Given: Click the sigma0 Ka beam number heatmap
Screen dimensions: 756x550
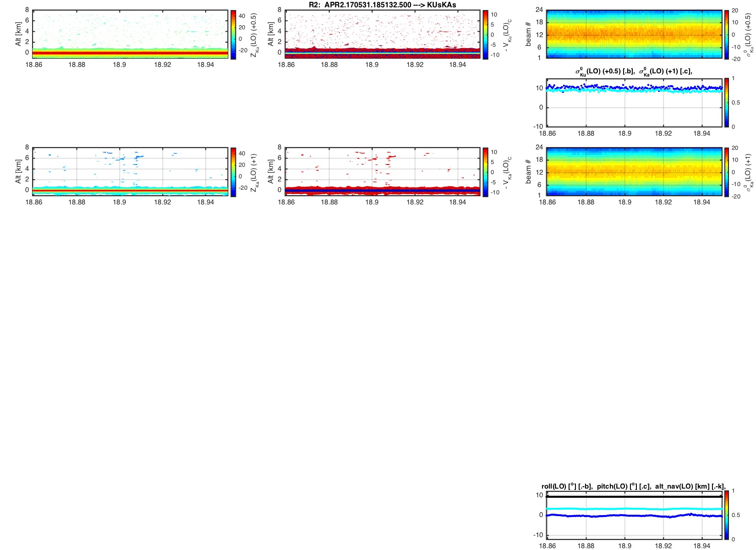Looking at the screenshot, I should coord(634,172).
